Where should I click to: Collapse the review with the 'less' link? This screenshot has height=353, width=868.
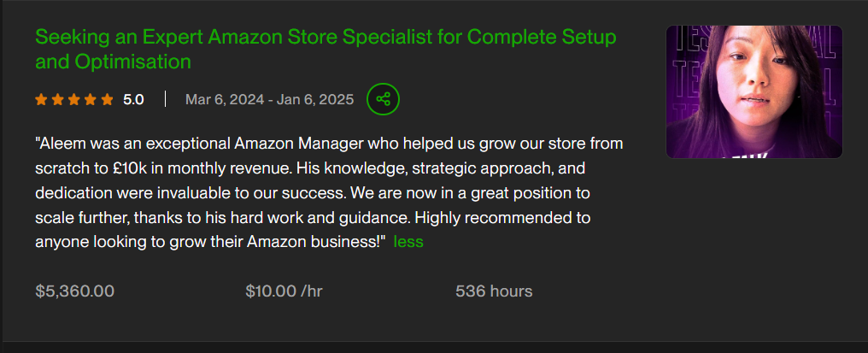pyautogui.click(x=408, y=242)
